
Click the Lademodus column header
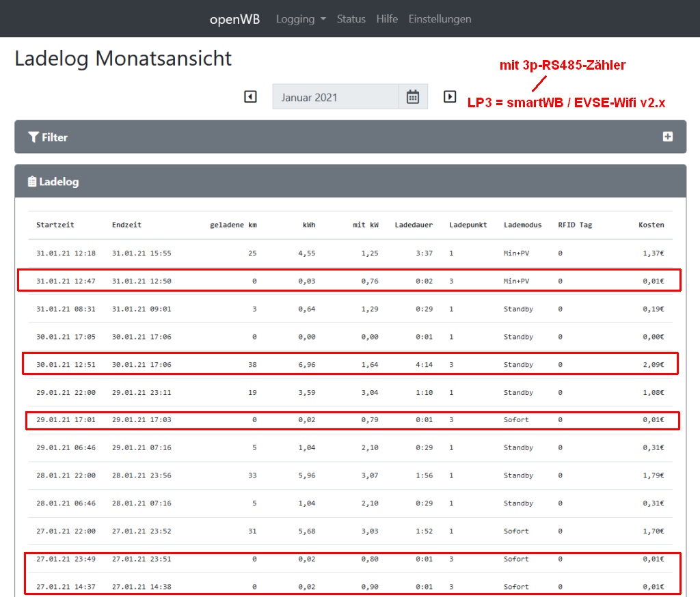pos(522,225)
